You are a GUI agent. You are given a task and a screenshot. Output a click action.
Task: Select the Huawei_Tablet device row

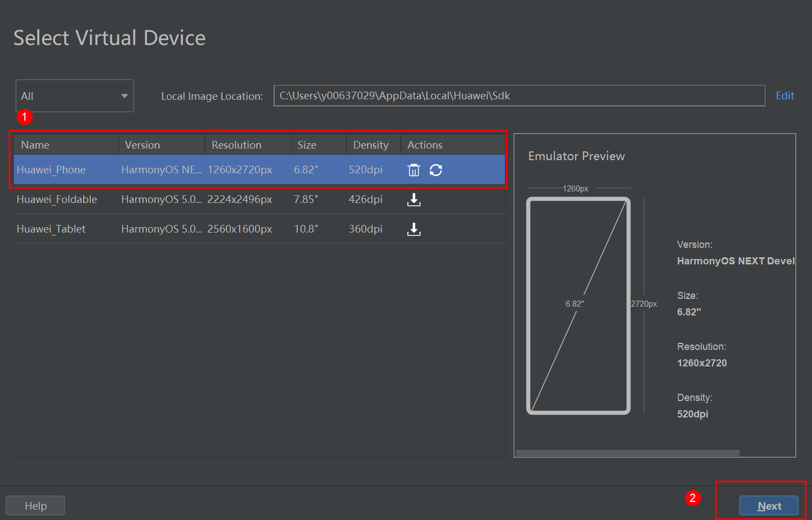pos(259,229)
